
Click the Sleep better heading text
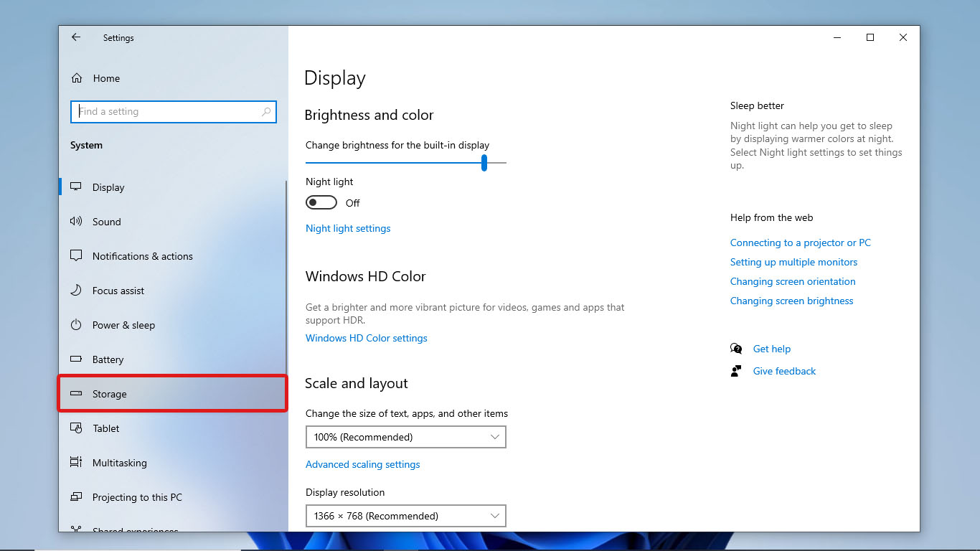757,105
